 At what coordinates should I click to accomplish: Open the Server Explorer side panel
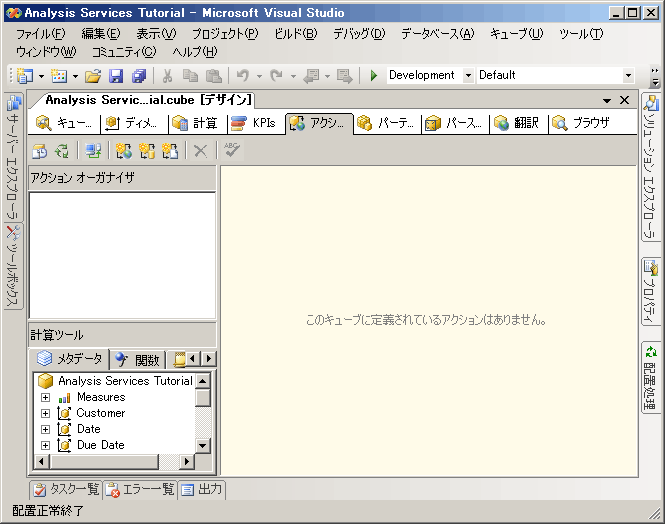[13, 157]
